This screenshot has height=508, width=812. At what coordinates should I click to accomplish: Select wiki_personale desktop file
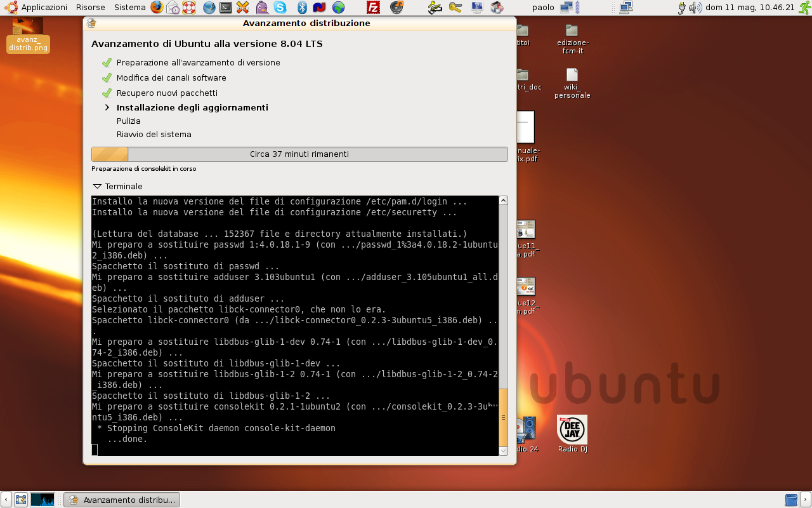pyautogui.click(x=572, y=83)
